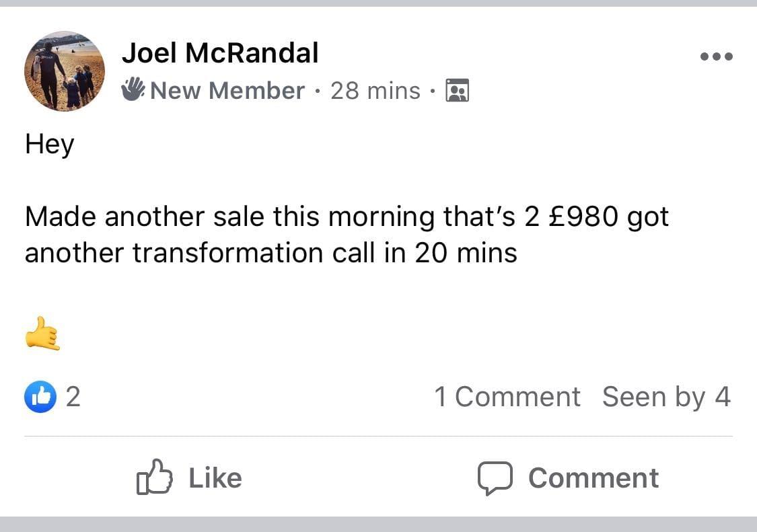Open the '28 mins' post timestamp

[x=375, y=91]
